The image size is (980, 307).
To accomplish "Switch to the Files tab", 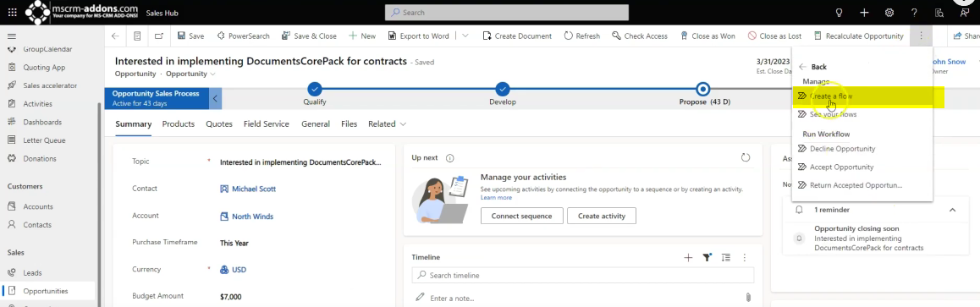I will pos(349,124).
